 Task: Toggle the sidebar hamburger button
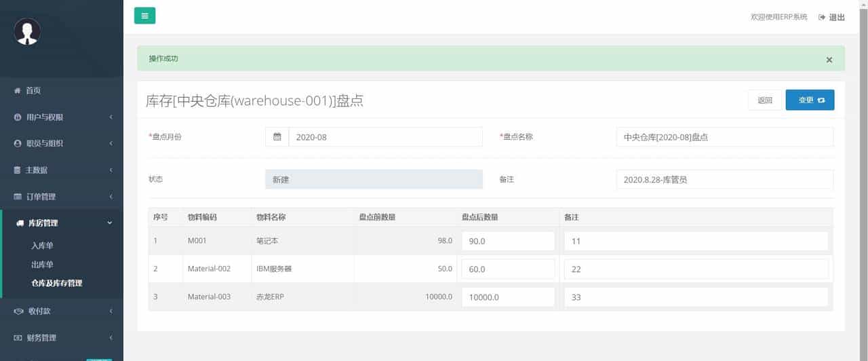144,16
